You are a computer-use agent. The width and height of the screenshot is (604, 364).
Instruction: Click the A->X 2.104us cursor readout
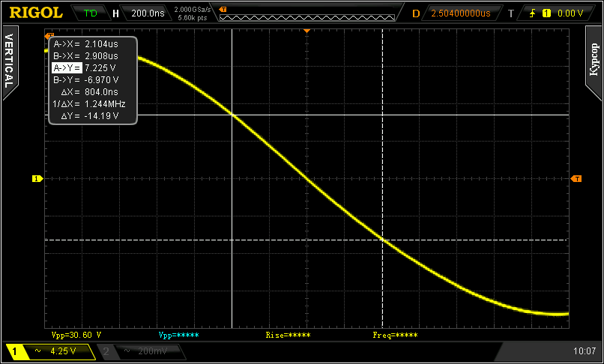[x=86, y=44]
